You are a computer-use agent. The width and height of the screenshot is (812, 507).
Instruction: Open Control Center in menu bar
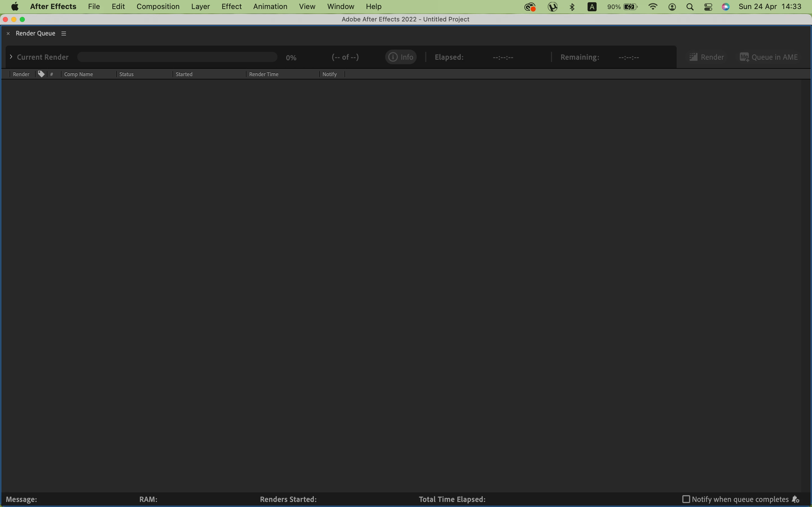[x=708, y=7]
